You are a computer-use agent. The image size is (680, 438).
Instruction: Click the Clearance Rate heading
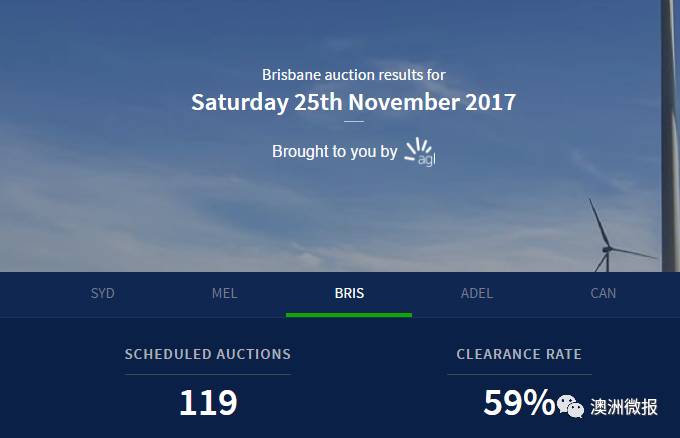[519, 354]
